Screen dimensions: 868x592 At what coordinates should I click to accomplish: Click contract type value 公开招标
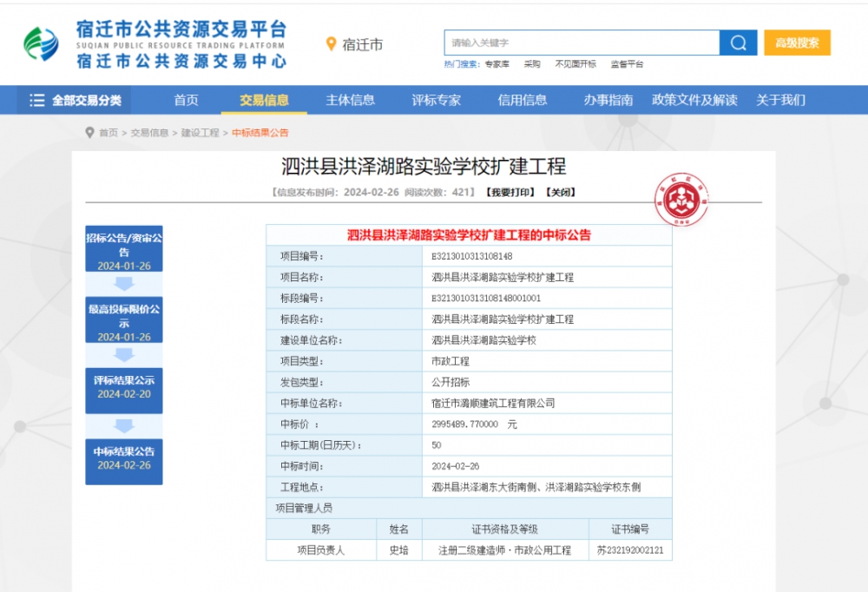(450, 383)
